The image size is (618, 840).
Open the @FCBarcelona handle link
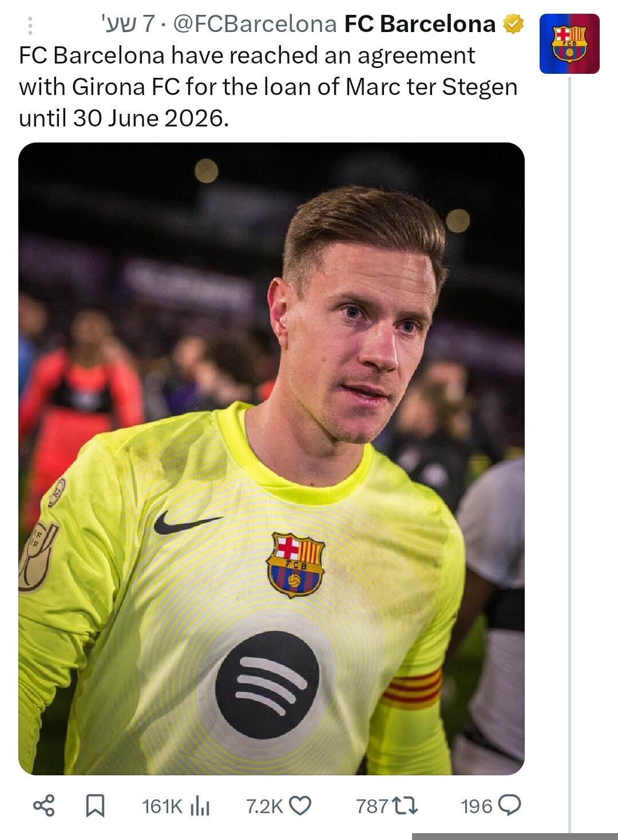pos(255,24)
